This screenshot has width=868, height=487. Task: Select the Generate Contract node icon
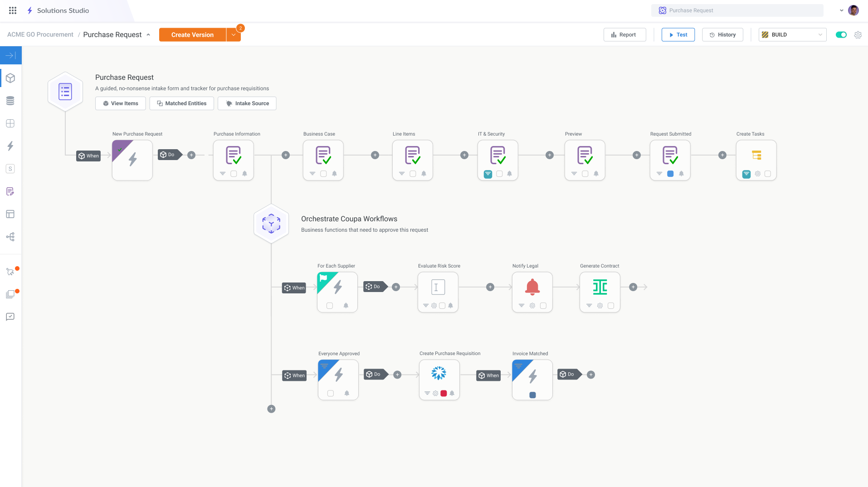point(600,287)
